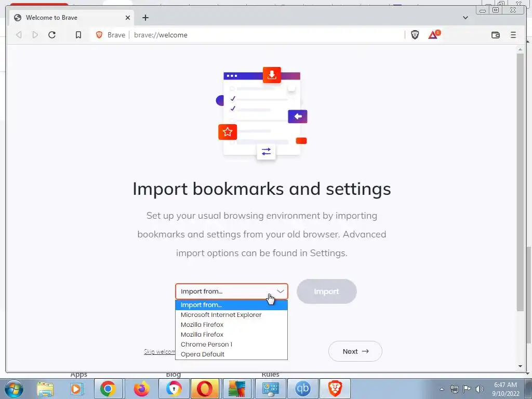This screenshot has width=532, height=399.
Task: Click the scrollbar down arrow
Action: pyautogui.click(x=520, y=366)
